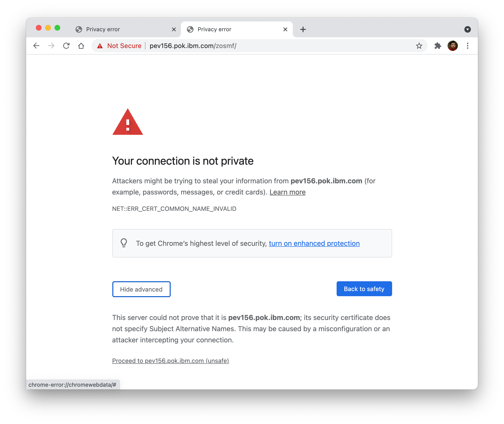This screenshot has width=504, height=424.
Task: Close the active Privacy error tab
Action: click(285, 29)
